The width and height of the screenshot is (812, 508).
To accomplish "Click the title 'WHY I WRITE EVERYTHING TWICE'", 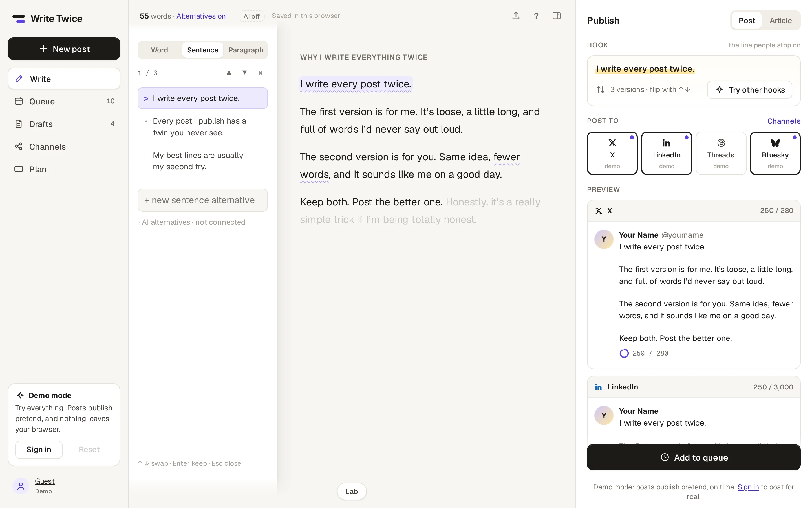I will coord(364,58).
